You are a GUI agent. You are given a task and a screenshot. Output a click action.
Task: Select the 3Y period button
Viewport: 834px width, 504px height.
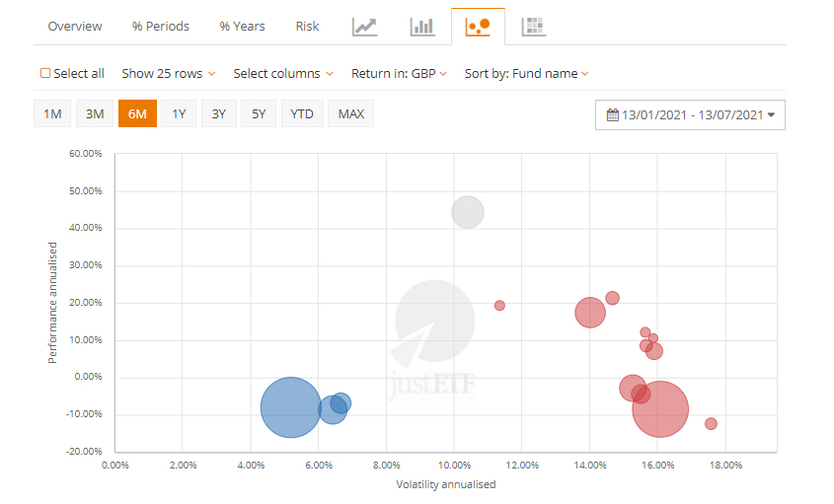tap(218, 114)
